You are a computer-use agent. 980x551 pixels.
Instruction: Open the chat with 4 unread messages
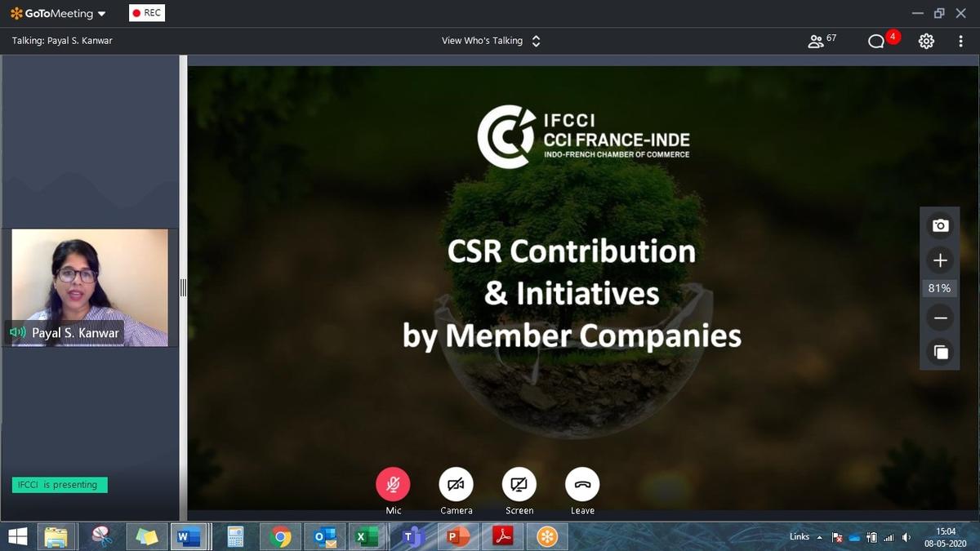(877, 41)
